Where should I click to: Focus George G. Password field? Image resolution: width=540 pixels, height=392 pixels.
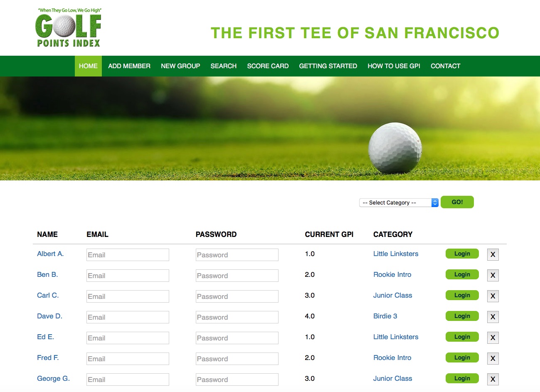pyautogui.click(x=237, y=380)
